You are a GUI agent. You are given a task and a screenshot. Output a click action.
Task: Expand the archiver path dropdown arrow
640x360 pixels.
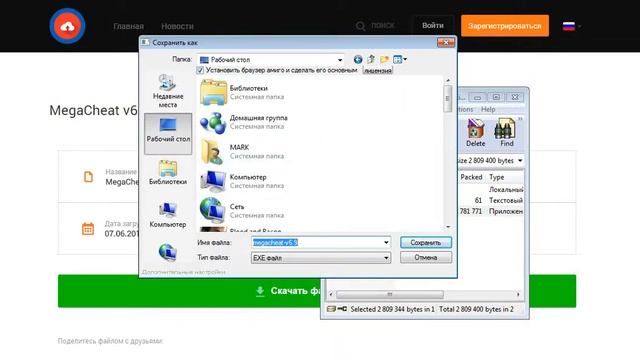[x=520, y=160]
